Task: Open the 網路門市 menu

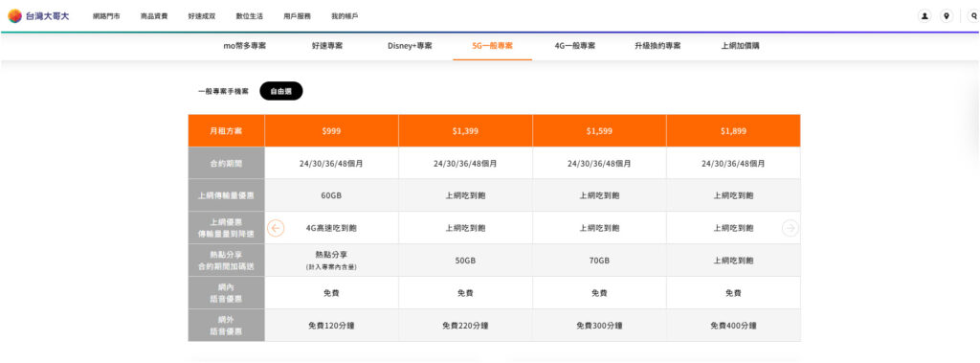Action: 106,16
